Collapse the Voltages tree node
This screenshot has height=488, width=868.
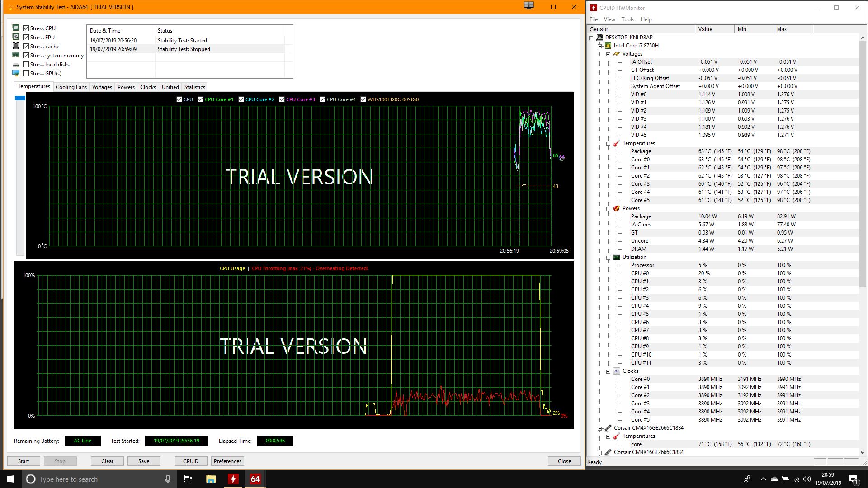(x=609, y=54)
